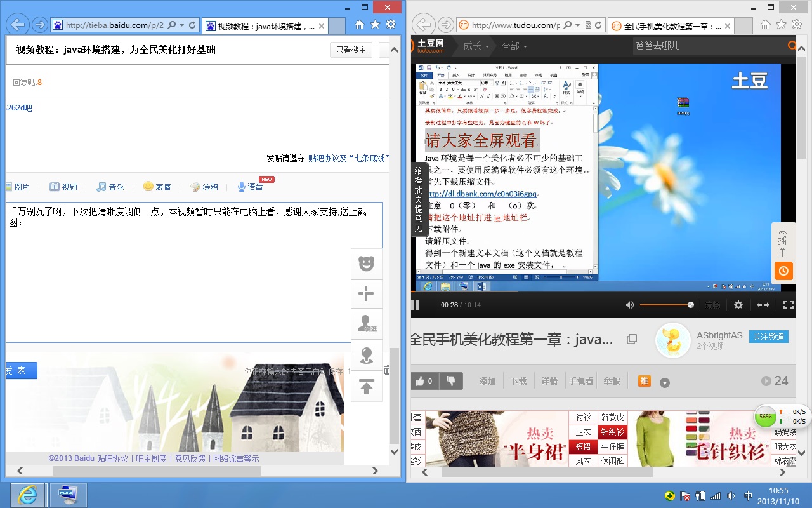Insert a picture with 图片
Viewport: 812px width, 508px height.
(x=17, y=187)
